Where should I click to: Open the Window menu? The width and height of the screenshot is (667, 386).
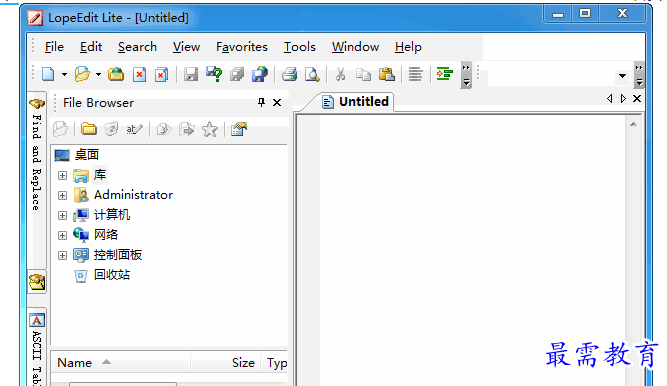[355, 47]
